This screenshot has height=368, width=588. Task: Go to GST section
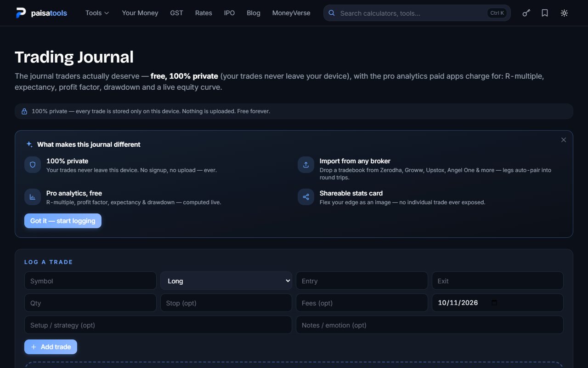click(x=176, y=13)
